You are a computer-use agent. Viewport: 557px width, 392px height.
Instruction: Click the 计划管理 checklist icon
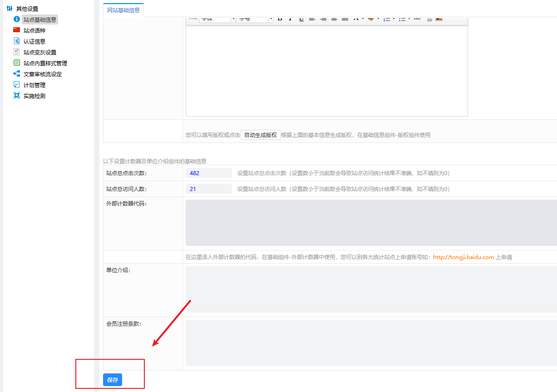click(x=17, y=84)
